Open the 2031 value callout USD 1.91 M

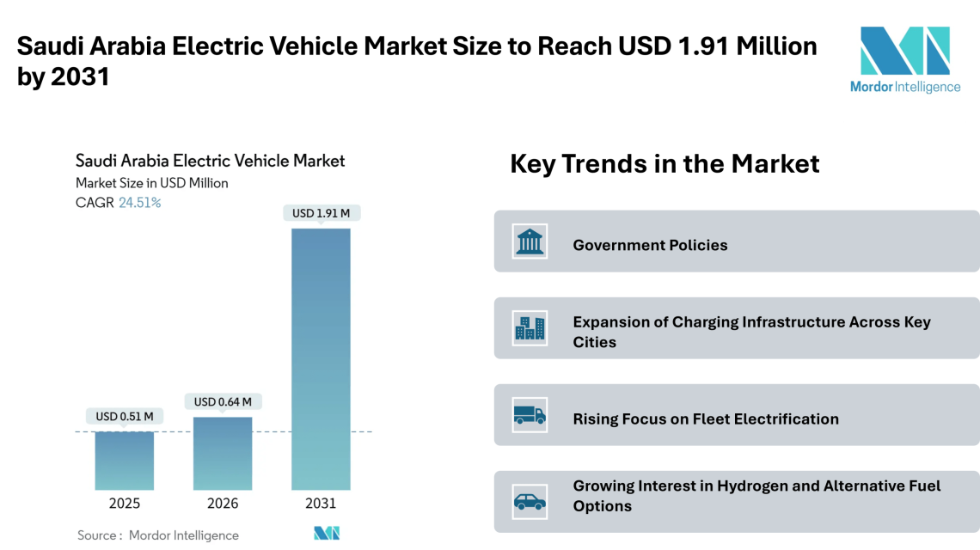(322, 213)
